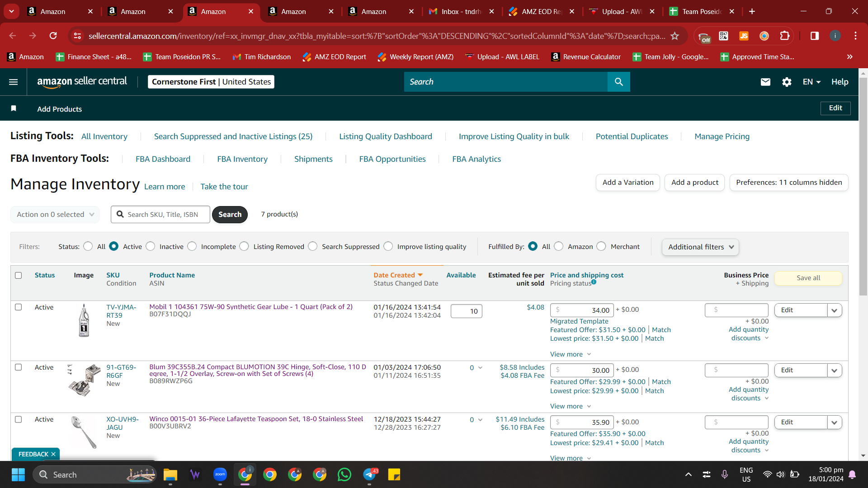Switch to the AMZ EOD Report tab
This screenshot has height=488, width=868.
point(542,11)
